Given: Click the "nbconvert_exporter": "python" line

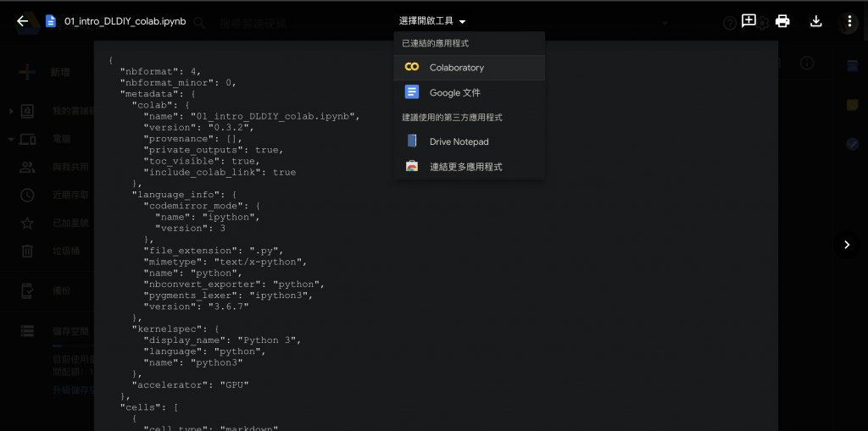Looking at the screenshot, I should point(234,284).
